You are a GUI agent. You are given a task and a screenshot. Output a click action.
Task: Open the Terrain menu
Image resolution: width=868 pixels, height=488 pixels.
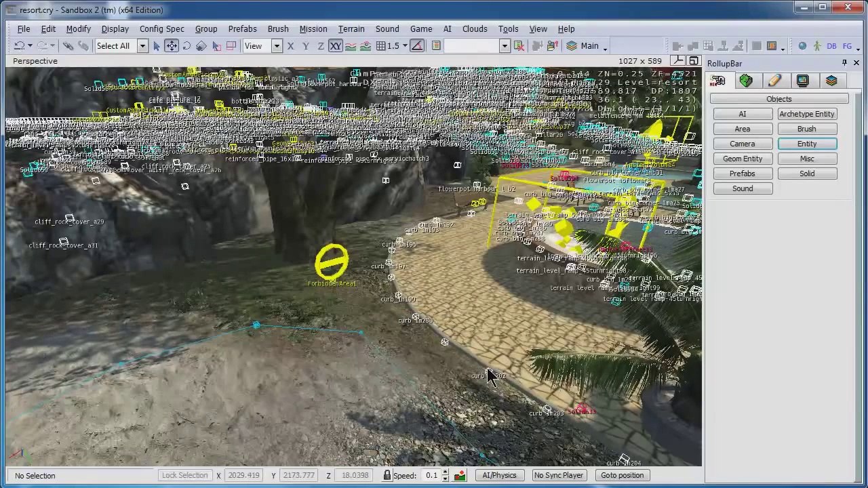click(351, 28)
